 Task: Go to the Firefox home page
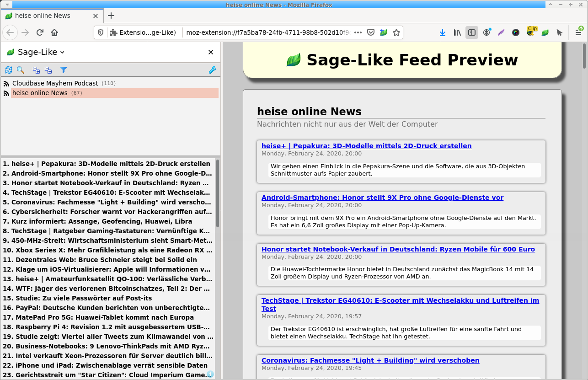(54, 32)
